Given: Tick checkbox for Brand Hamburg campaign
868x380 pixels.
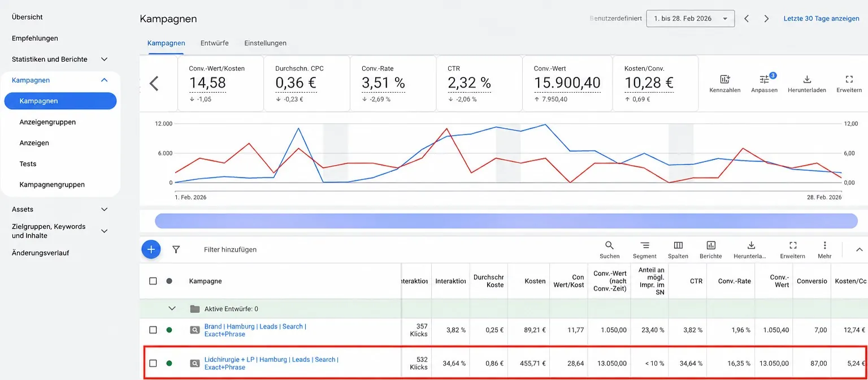Looking at the screenshot, I should point(153,330).
